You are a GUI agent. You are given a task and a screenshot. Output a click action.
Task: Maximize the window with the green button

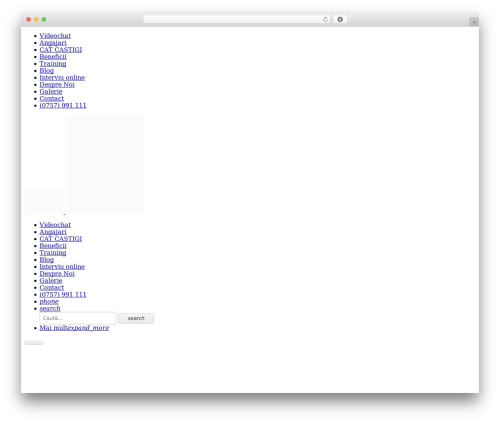click(44, 19)
